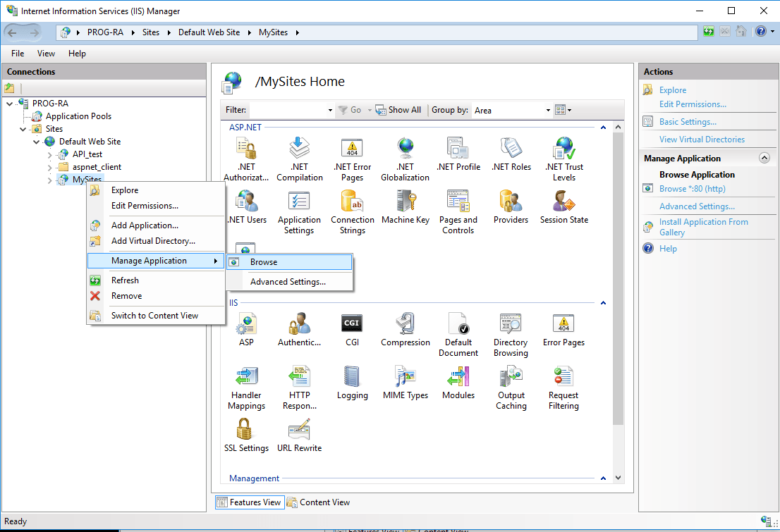780x532 pixels.
Task: Choose Explore in context menu
Action: [x=156, y=190]
